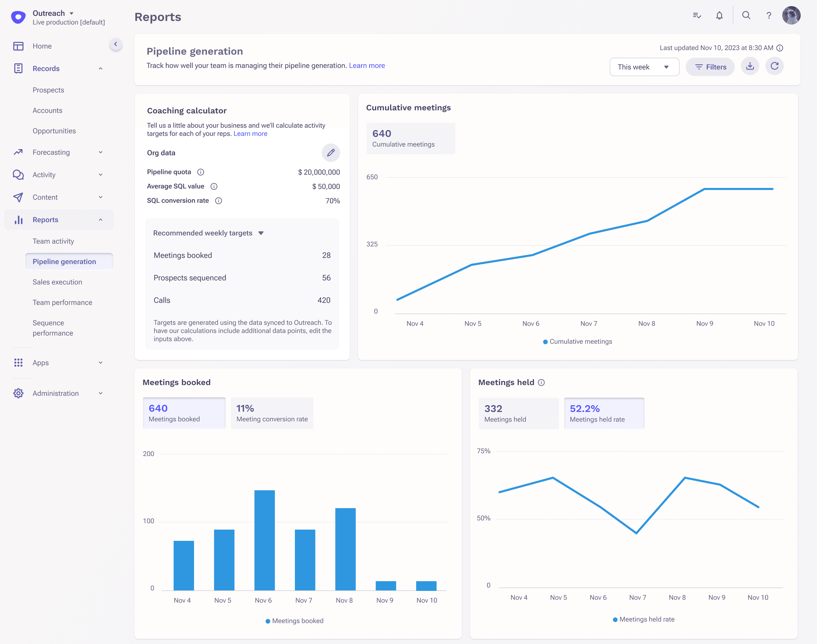The height and width of the screenshot is (644, 817).
Task: Toggle the Meeting conversion rate card
Action: pyautogui.click(x=272, y=413)
